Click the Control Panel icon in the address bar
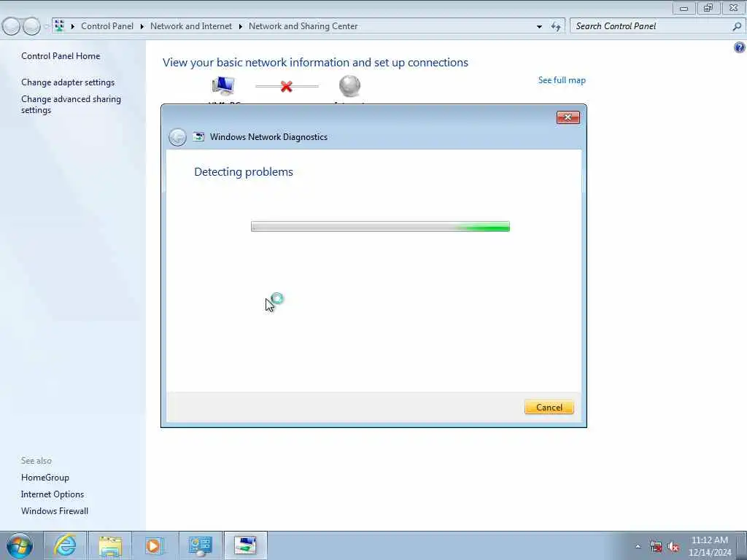Screen dimensions: 747x560 [x=59, y=26]
